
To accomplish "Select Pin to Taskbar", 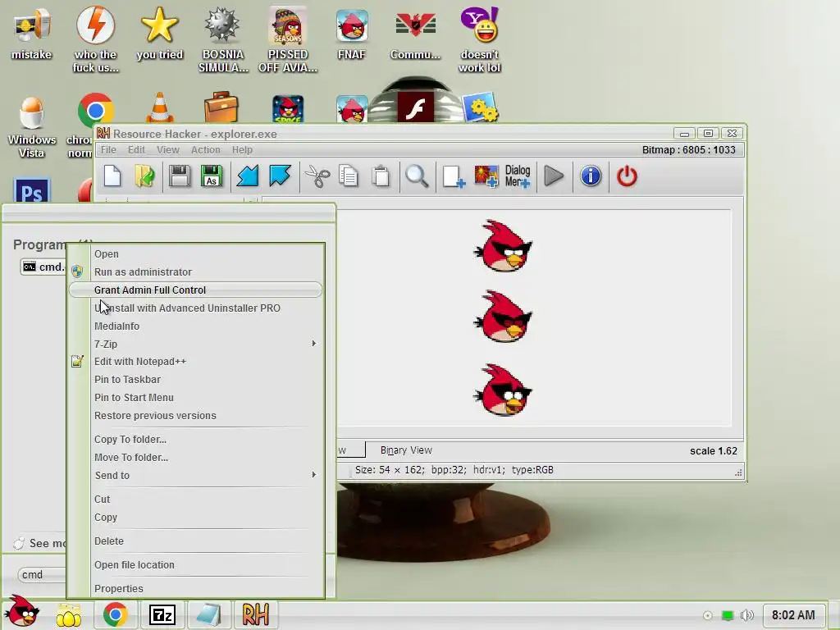I will (195, 379).
